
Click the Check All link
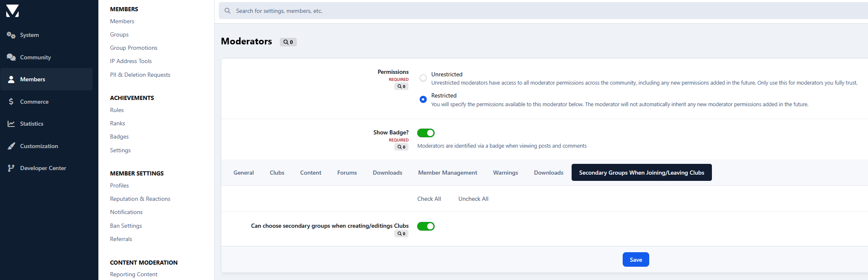pyautogui.click(x=429, y=199)
